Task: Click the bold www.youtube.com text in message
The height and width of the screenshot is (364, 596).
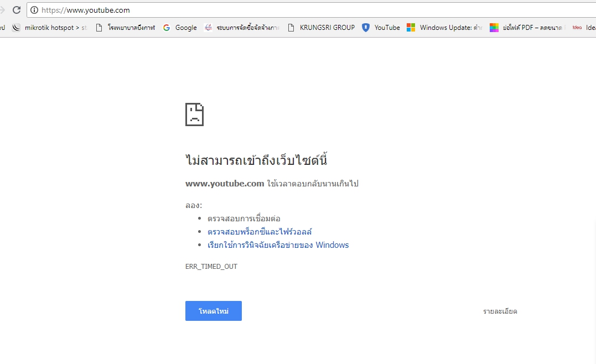Action: (225, 184)
